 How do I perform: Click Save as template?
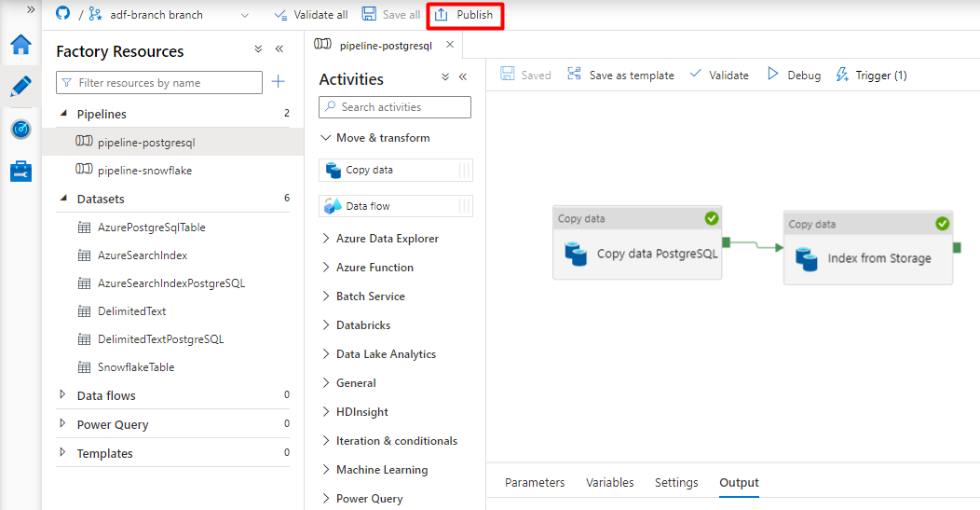click(620, 75)
